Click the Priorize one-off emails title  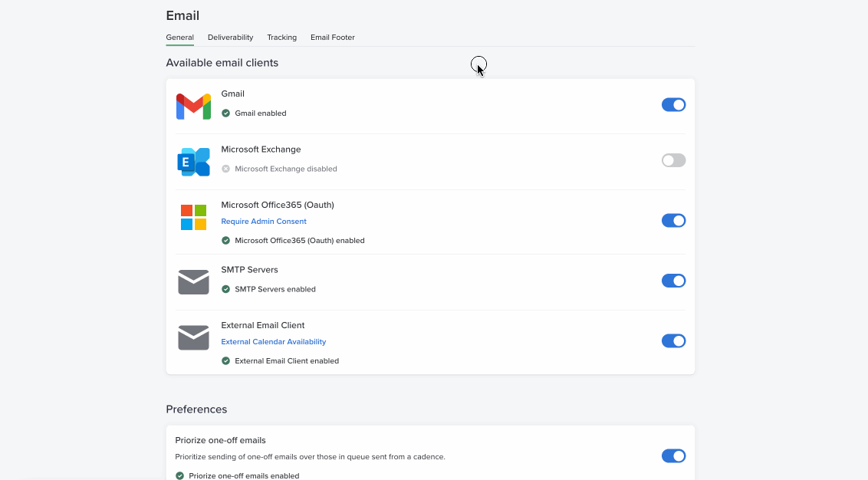coord(220,440)
